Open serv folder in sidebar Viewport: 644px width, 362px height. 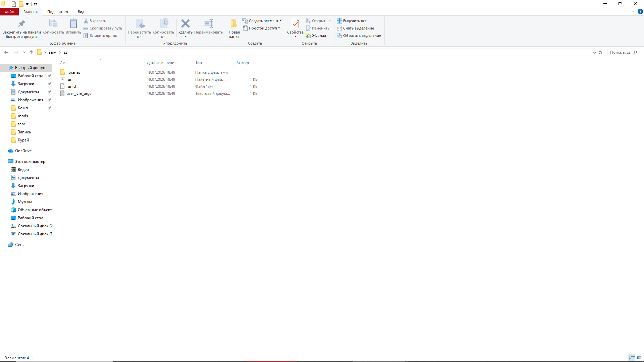[21, 124]
